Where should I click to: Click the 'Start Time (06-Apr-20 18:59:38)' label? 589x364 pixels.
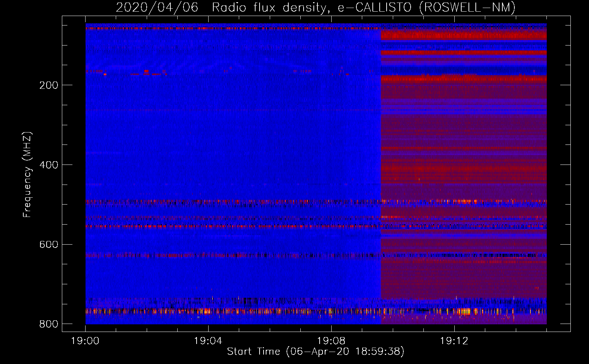click(x=316, y=352)
